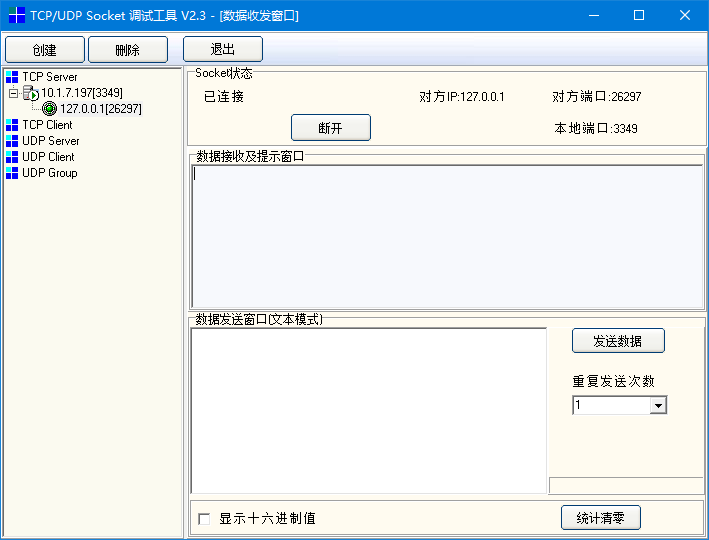Viewport: 709px width, 540px height.
Task: Close the Socket tool window
Action: click(x=685, y=15)
